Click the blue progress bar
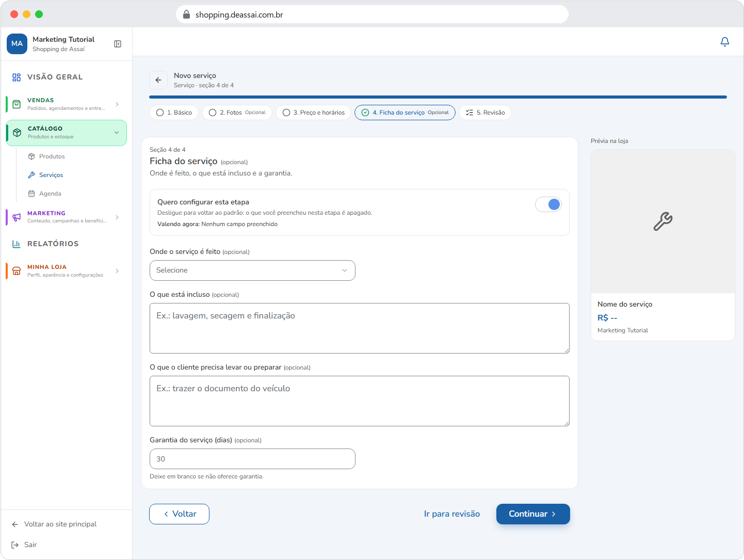This screenshot has width=744, height=560. pyautogui.click(x=438, y=97)
